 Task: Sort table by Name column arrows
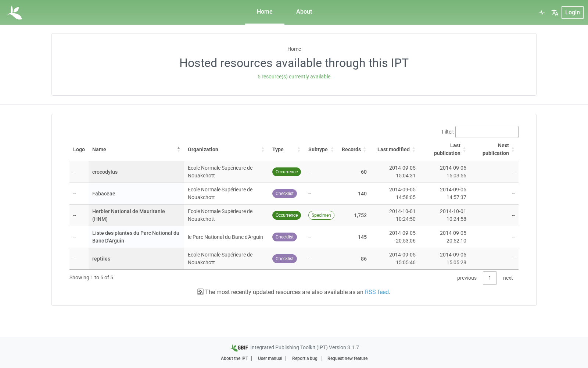coord(179,149)
